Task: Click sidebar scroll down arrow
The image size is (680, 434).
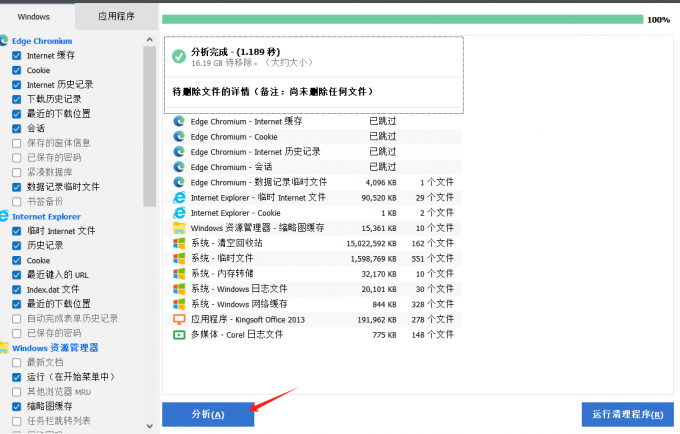Action: coord(150,426)
